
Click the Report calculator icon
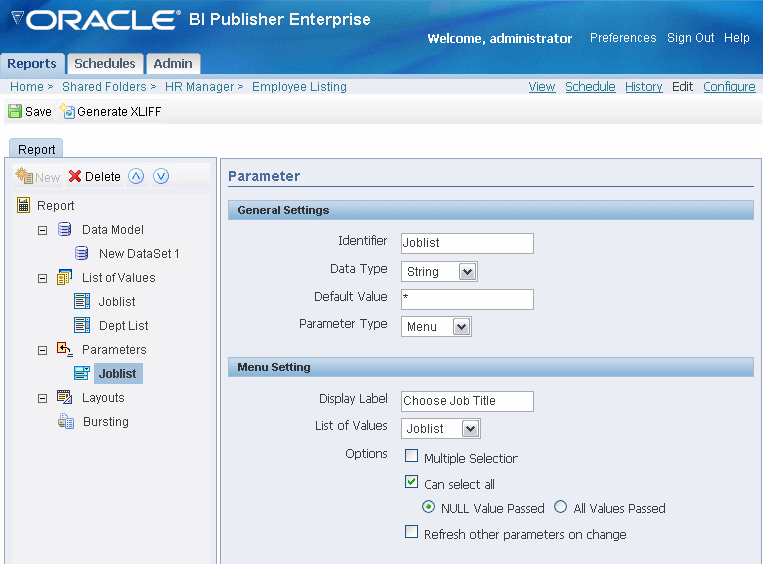[23, 205]
